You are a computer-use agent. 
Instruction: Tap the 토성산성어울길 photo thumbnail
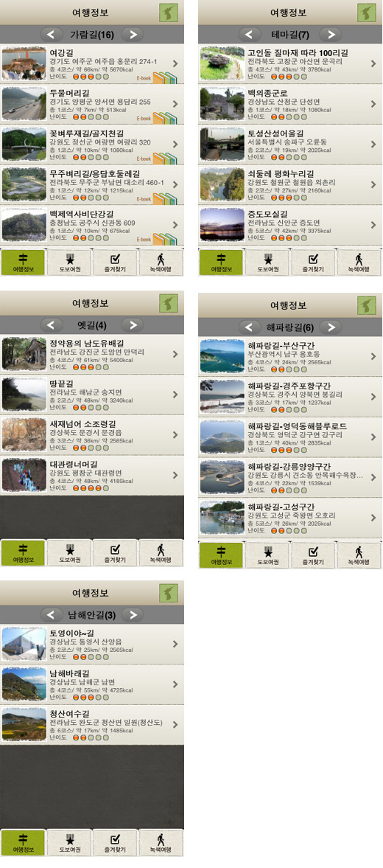tap(222, 144)
